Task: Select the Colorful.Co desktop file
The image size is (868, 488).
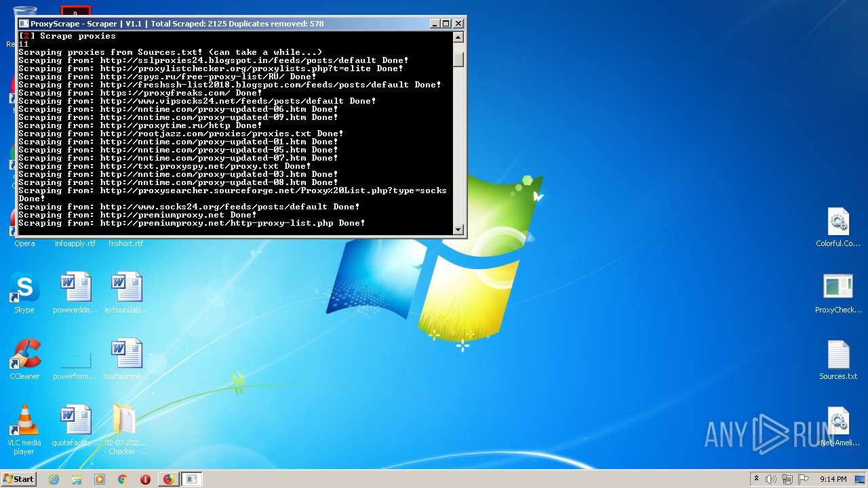Action: [x=838, y=227]
